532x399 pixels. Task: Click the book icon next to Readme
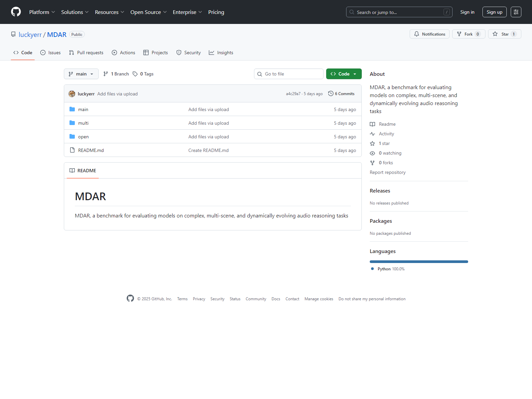(x=372, y=124)
